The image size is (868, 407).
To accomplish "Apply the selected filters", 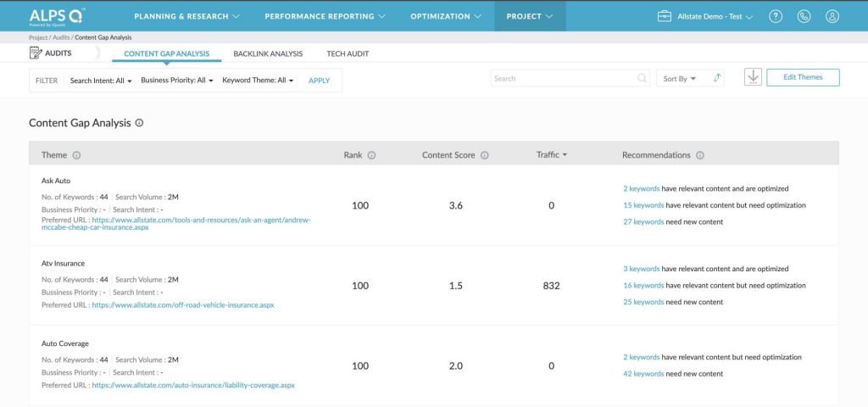I will point(319,81).
